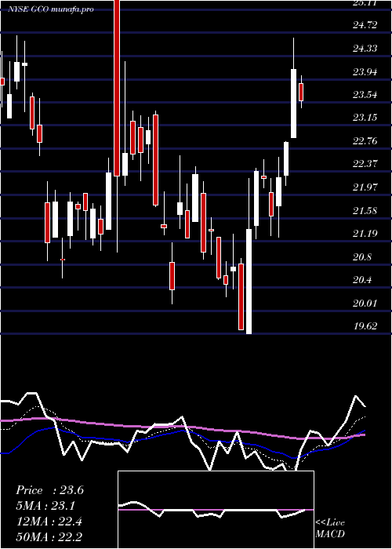Select the 23.15 price axis label
392x549 pixels.
365,118
